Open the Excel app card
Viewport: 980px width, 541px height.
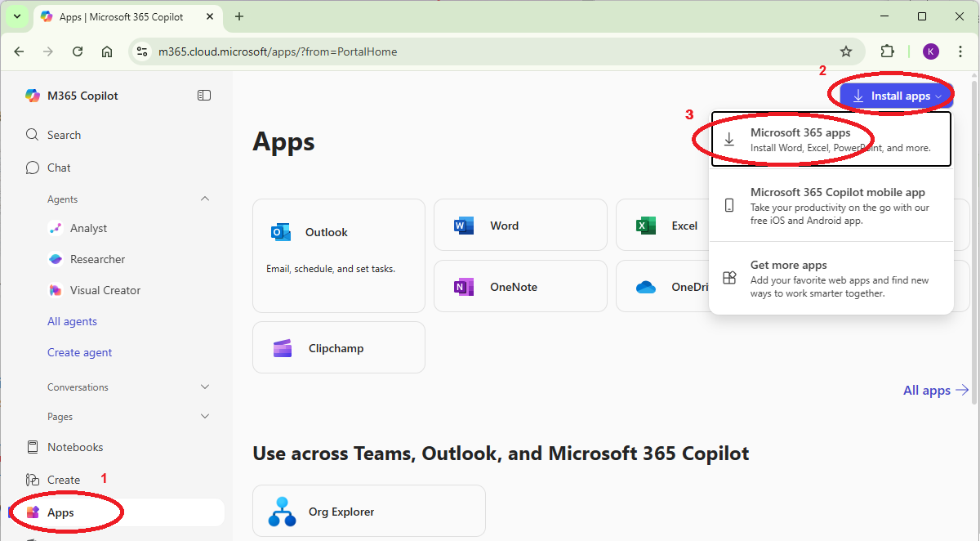[662, 226]
